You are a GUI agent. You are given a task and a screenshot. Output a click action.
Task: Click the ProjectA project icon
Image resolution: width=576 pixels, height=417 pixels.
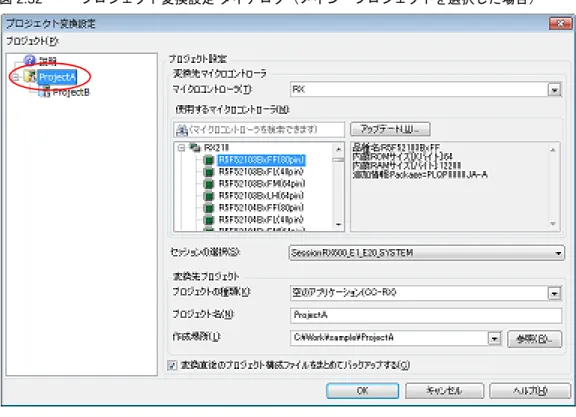[x=30, y=76]
